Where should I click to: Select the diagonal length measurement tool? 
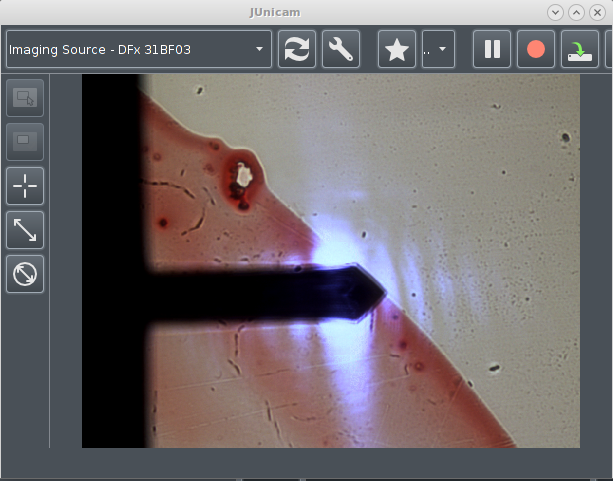pyautogui.click(x=25, y=230)
